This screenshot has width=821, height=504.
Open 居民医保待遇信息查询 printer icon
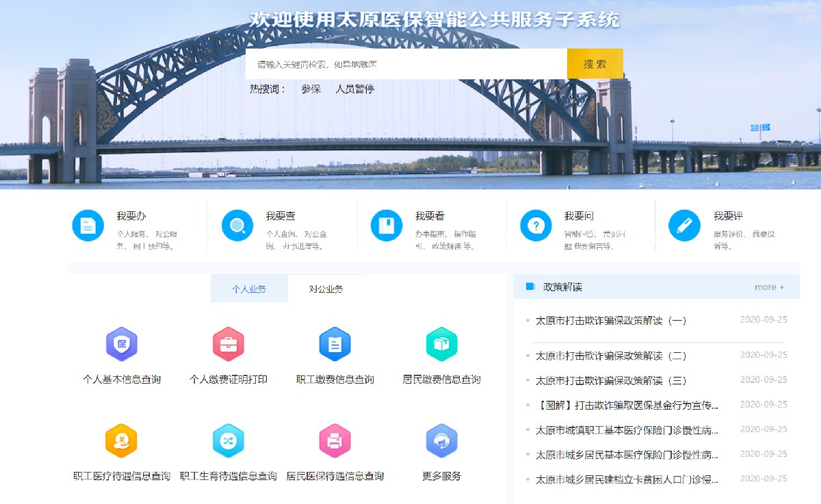tap(335, 440)
